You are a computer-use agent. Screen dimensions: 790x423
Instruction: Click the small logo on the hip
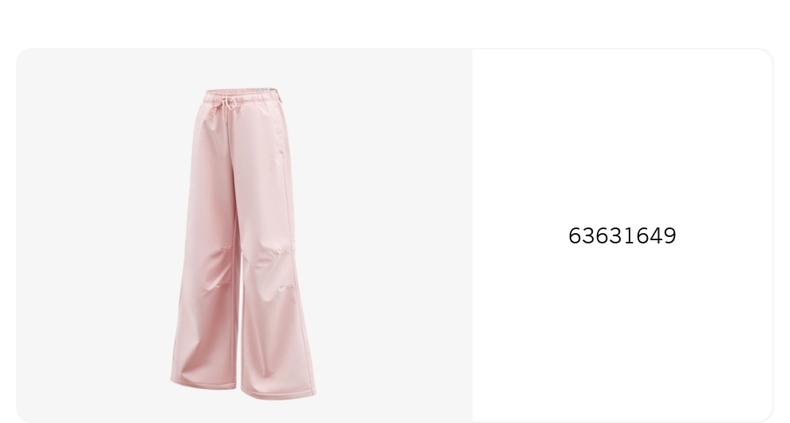pos(278,161)
